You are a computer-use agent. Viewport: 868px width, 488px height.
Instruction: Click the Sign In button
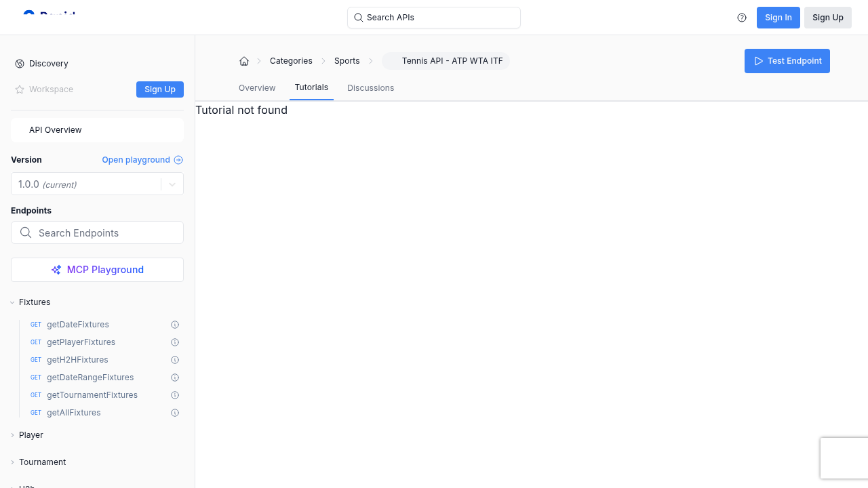[778, 18]
